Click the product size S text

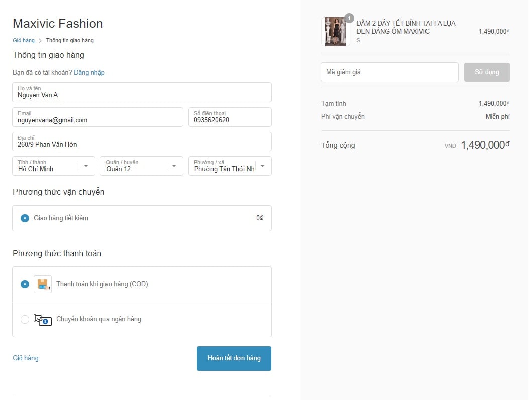(358, 40)
